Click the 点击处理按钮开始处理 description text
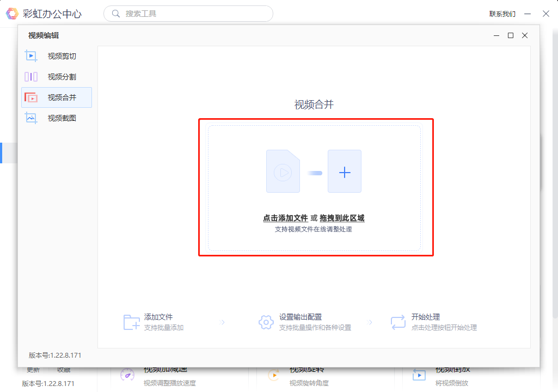Screen dimensions: 558x392 [444, 328]
